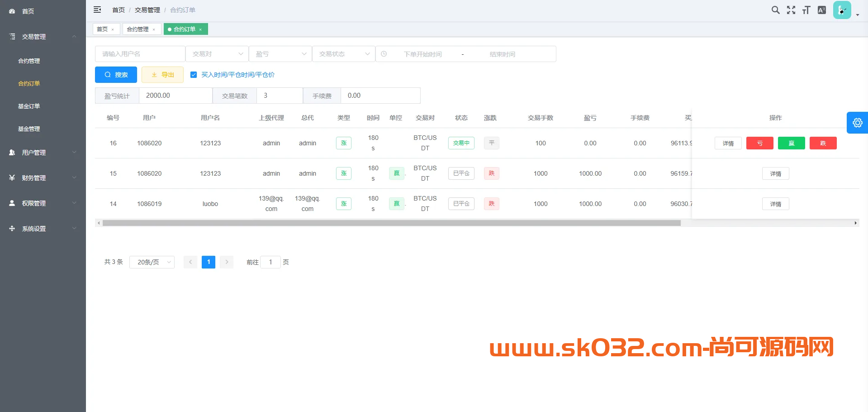Open global search with the magnifier icon
Viewport: 868px width, 412px height.
775,10
